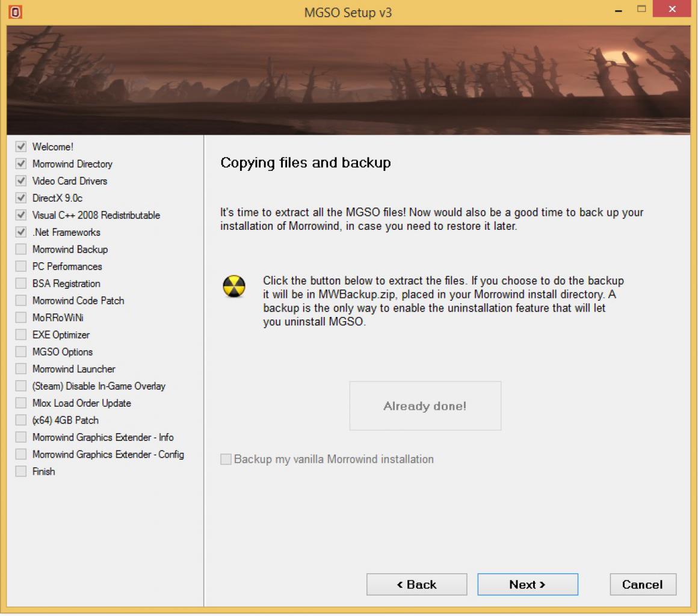Check the PC Performances checkbox
Screen dimensions: 698x616
pyautogui.click(x=21, y=266)
